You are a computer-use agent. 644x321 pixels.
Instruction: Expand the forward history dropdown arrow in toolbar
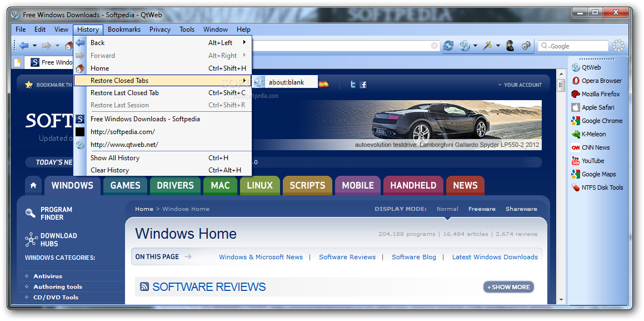tap(57, 46)
